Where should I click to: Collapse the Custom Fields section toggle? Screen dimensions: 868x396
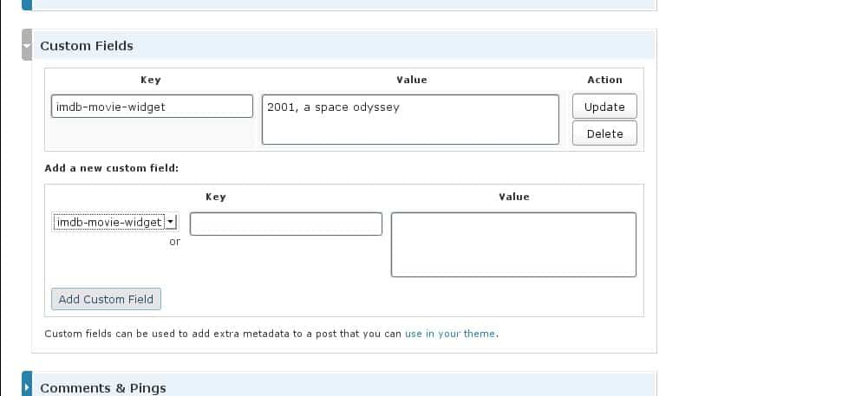point(27,45)
